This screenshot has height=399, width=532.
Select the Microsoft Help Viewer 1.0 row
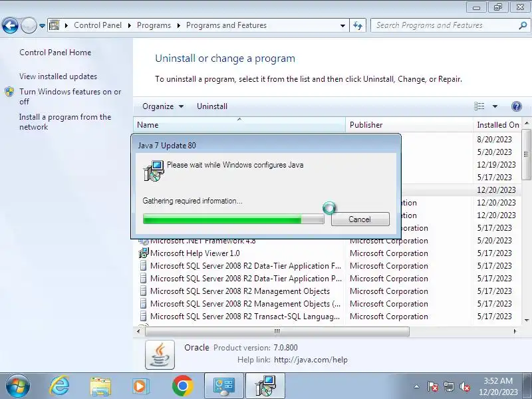tap(327, 253)
